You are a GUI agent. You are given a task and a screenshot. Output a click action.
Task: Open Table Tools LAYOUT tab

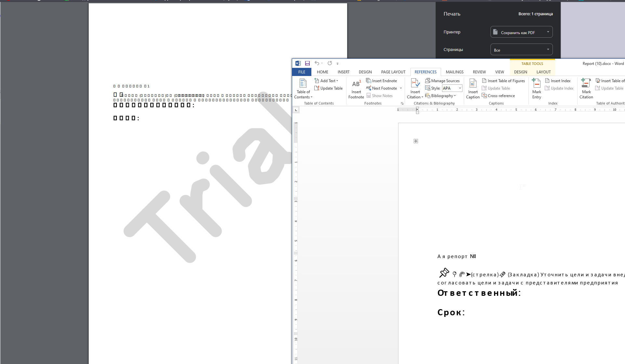point(544,72)
